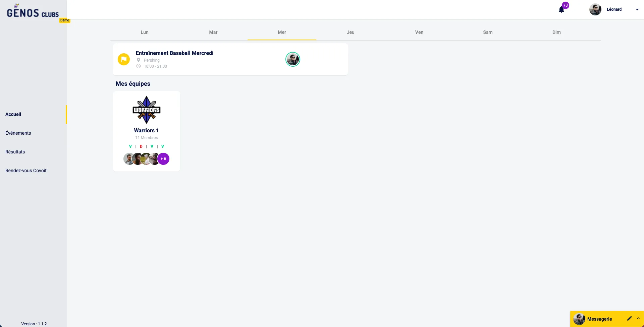Click the Genos Clubs logo
This screenshot has width=644, height=327.
[33, 12]
